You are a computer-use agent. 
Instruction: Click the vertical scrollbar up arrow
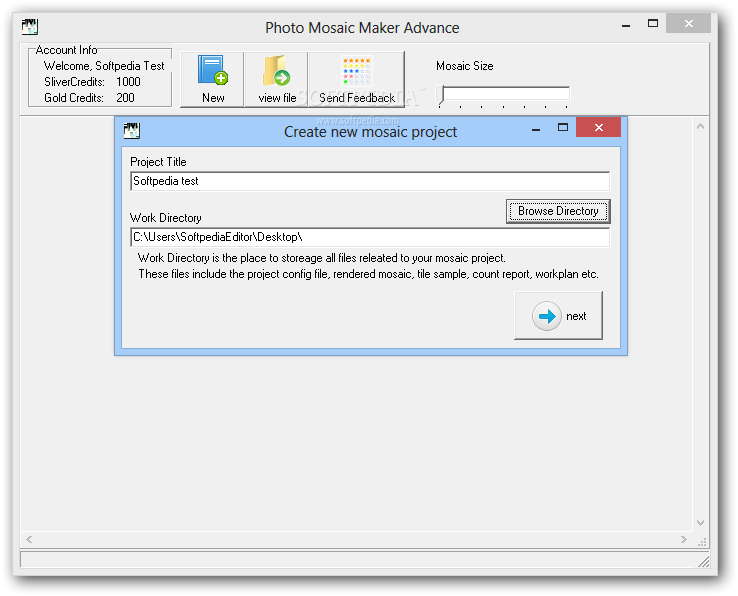pos(700,126)
